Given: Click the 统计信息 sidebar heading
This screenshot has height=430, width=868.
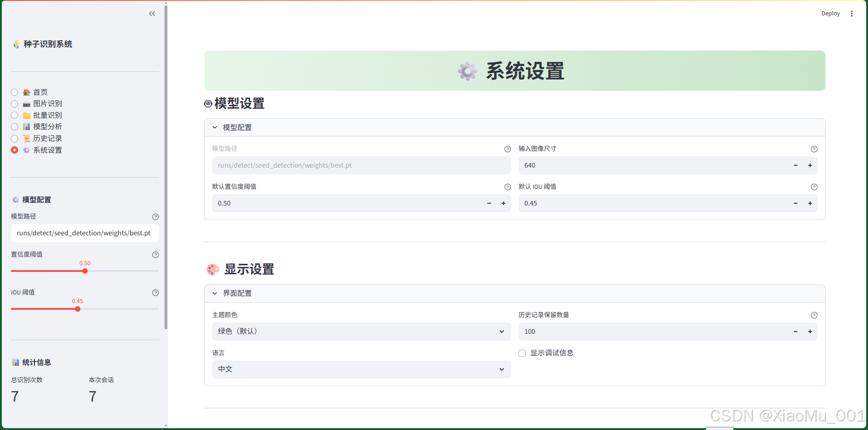Looking at the screenshot, I should (37, 362).
